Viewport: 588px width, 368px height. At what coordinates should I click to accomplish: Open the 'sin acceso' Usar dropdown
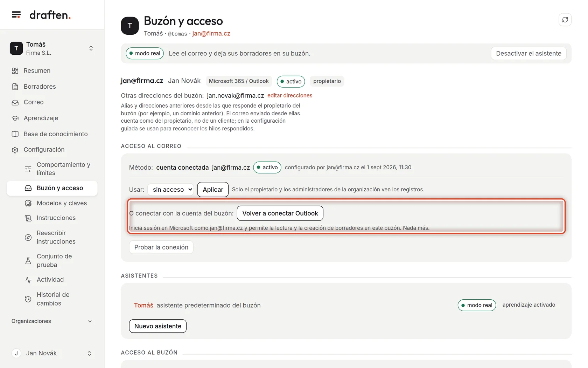[x=171, y=190]
